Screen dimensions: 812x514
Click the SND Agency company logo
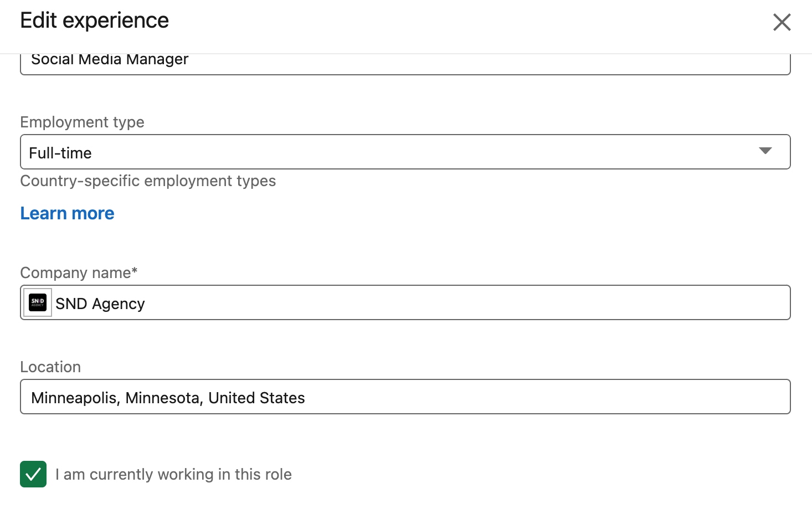click(x=37, y=302)
